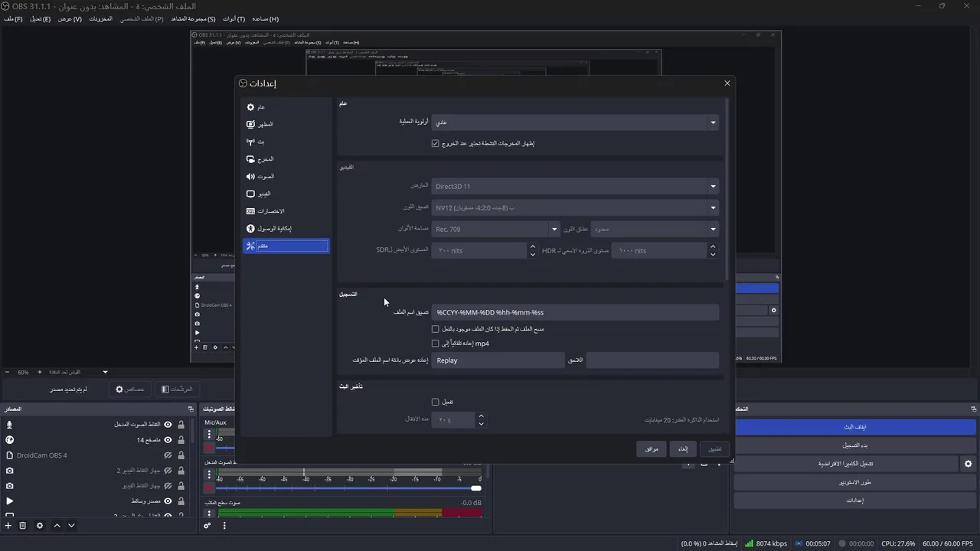
Task: Open the color range (محدود) dropdown
Action: coord(654,230)
